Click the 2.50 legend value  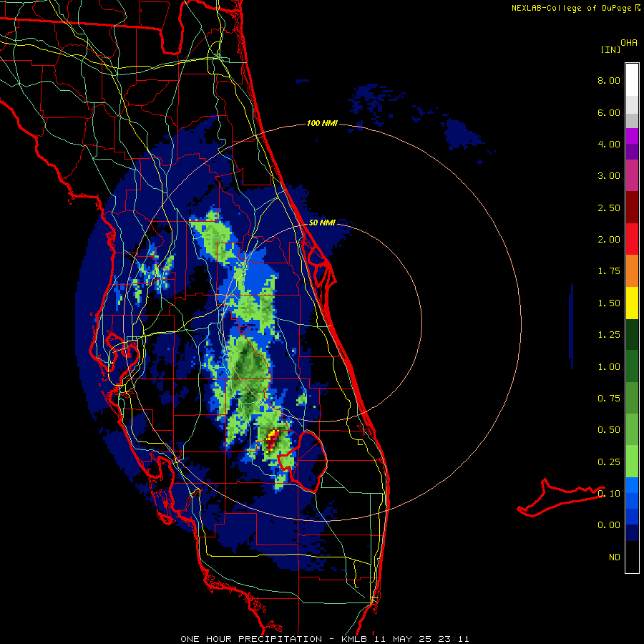point(609,208)
